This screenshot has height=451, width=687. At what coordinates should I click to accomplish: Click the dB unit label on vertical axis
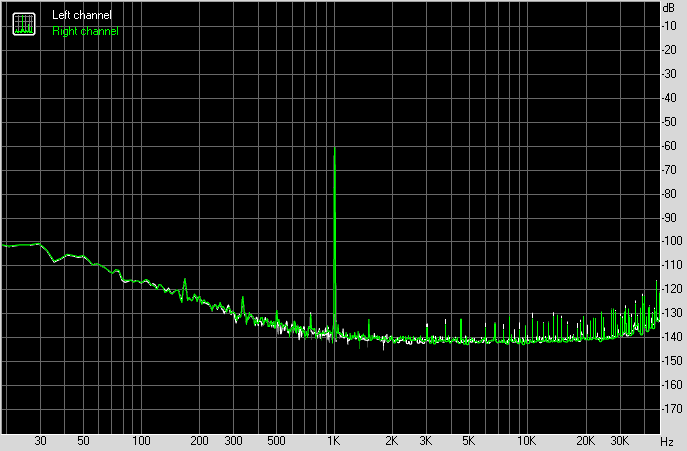(x=668, y=7)
